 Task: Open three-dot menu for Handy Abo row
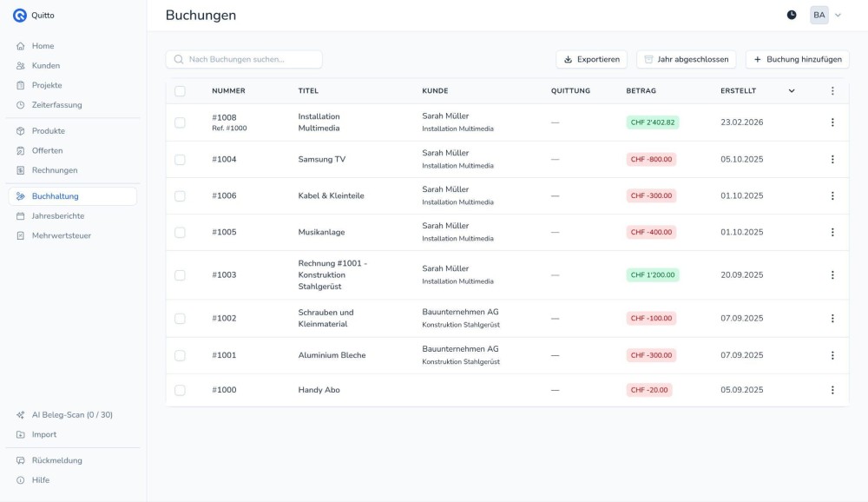[x=832, y=391]
